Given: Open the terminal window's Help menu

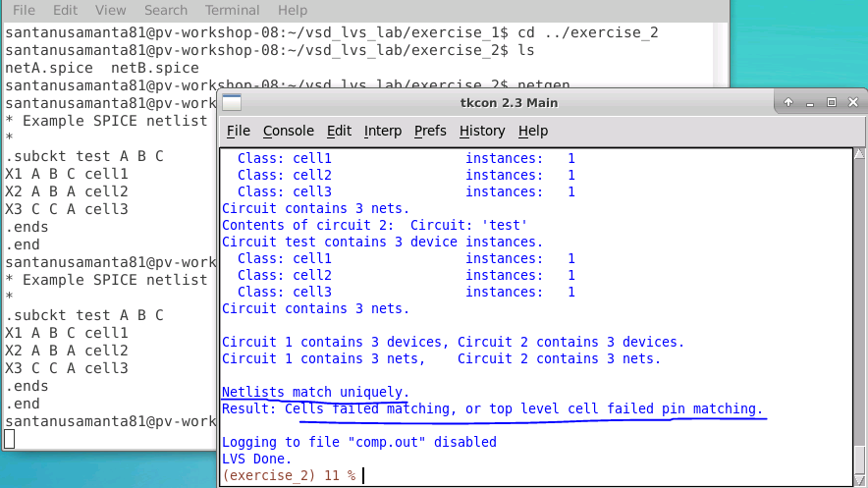Looking at the screenshot, I should [293, 10].
